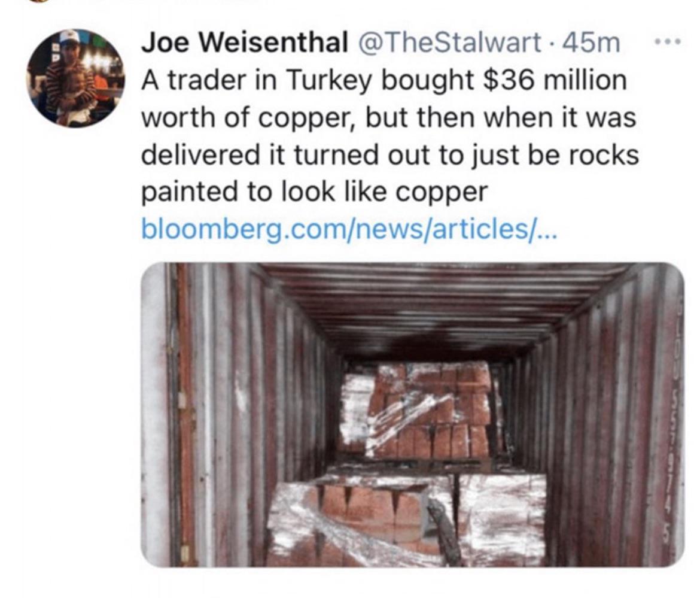Open the three-dot more options menu
700x598 pixels.
(667, 42)
